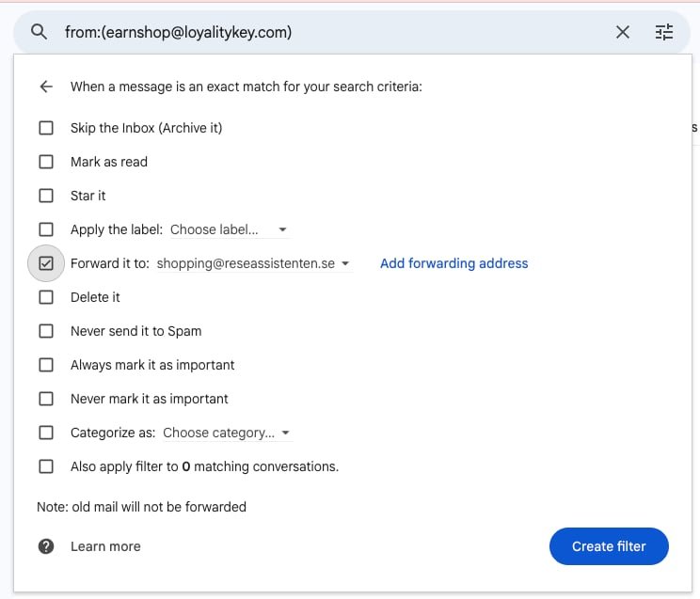Viewport: 700px width, 599px height.
Task: Clear the search with the X icon
Action: click(x=622, y=32)
